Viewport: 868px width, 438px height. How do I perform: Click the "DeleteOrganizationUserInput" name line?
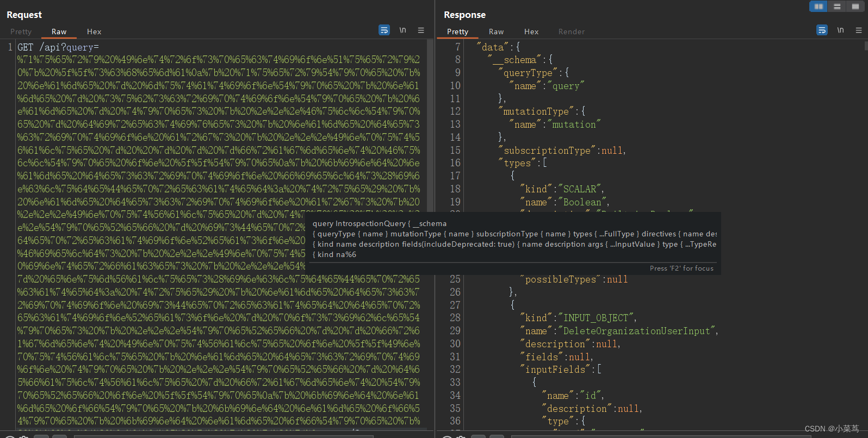(x=619, y=331)
